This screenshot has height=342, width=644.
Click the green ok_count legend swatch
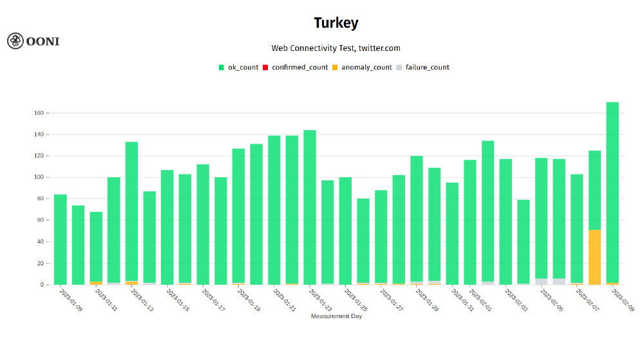point(222,68)
